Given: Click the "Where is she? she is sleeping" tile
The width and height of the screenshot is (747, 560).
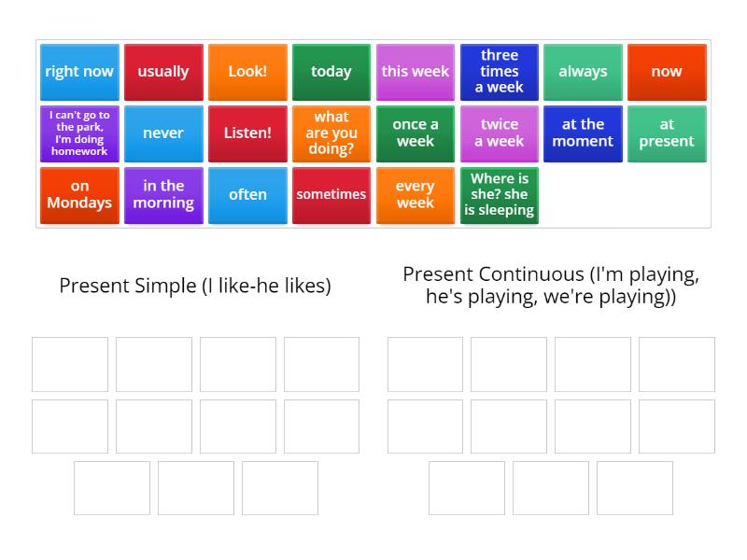Looking at the screenshot, I should tap(499, 195).
